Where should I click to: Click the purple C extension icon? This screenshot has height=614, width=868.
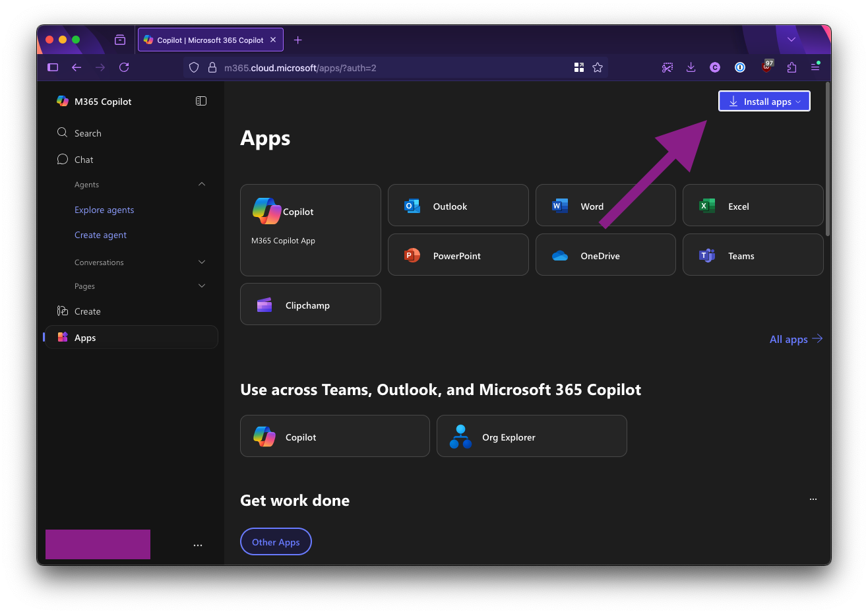715,67
